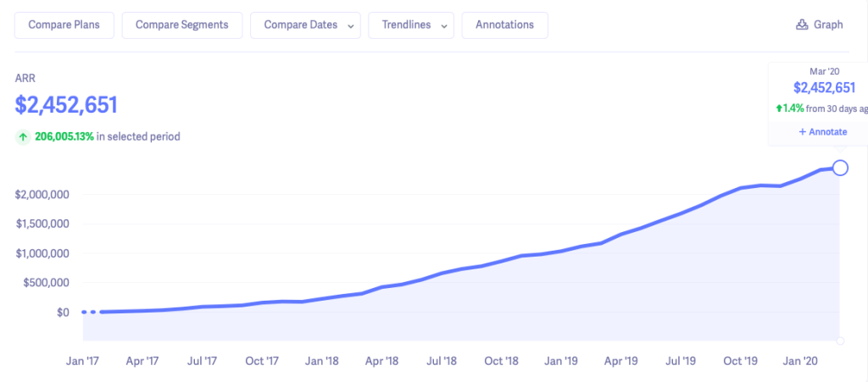868x382 pixels.
Task: Click the dotted line segment at chart start
Action: click(x=89, y=312)
